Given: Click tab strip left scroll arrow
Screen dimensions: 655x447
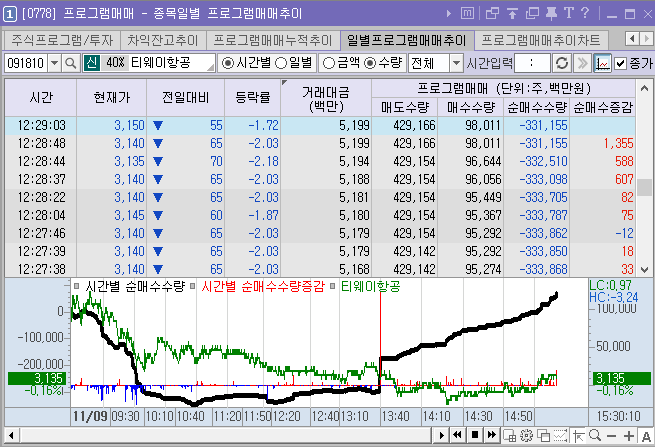Looking at the screenshot, I should pyautogui.click(x=632, y=39).
